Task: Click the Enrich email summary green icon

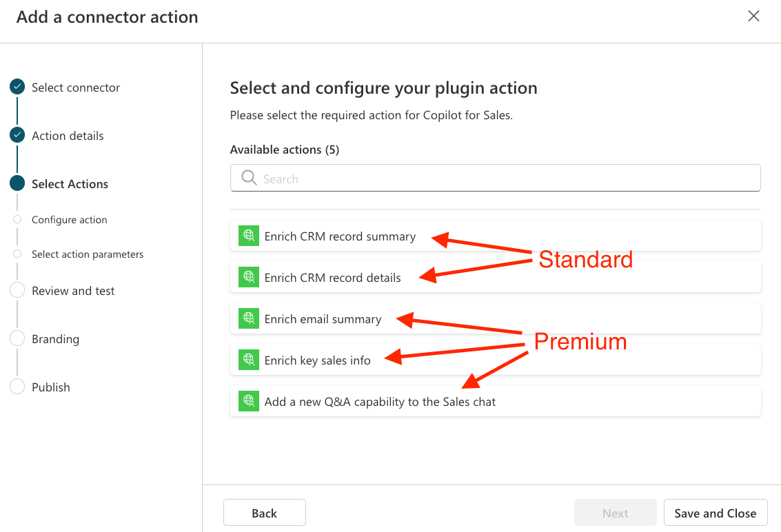Action: (249, 318)
